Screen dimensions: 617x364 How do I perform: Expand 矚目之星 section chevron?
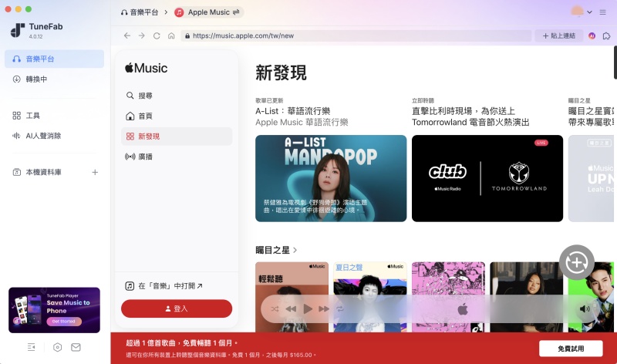click(295, 250)
